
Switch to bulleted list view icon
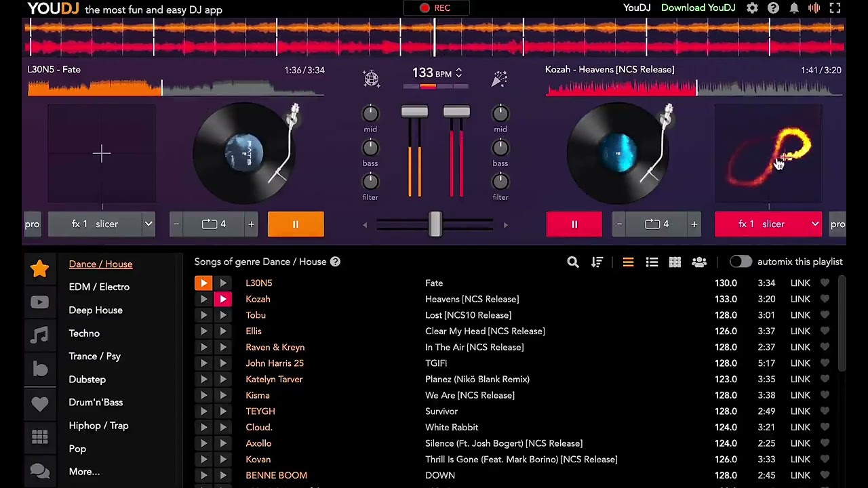pyautogui.click(x=652, y=262)
